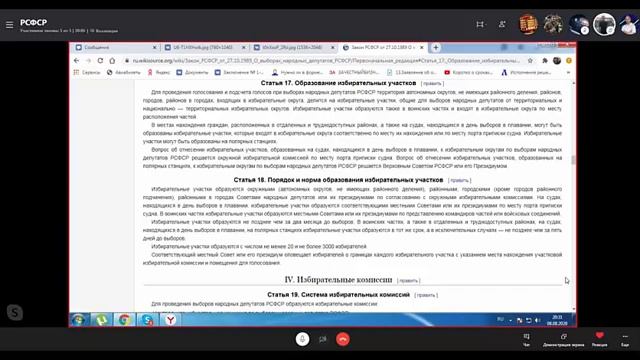The height and width of the screenshot is (360, 640).
Task: Go forward with the browser forward arrow
Action: point(88,60)
